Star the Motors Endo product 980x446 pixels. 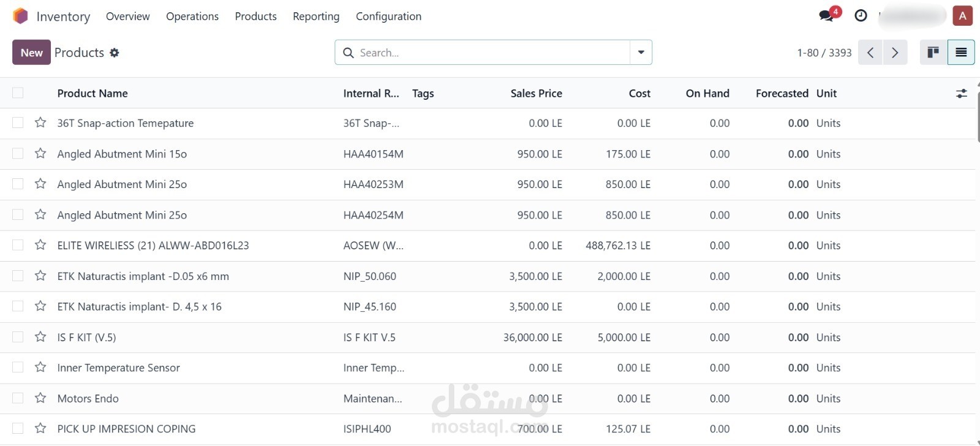pyautogui.click(x=40, y=398)
